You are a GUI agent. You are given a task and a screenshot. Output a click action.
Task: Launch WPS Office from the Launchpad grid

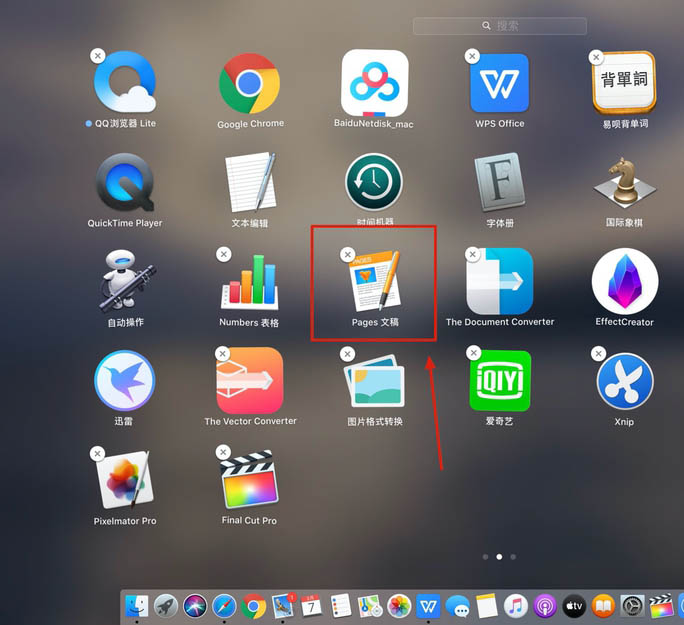point(499,83)
